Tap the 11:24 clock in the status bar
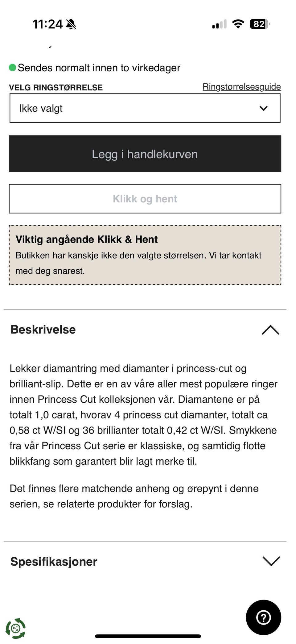The image size is (296, 644). (47, 24)
